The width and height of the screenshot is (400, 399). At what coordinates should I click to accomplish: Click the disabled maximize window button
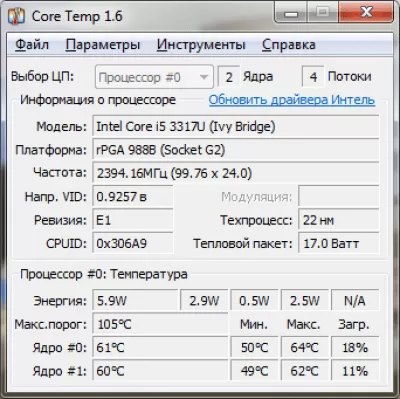[322, 13]
